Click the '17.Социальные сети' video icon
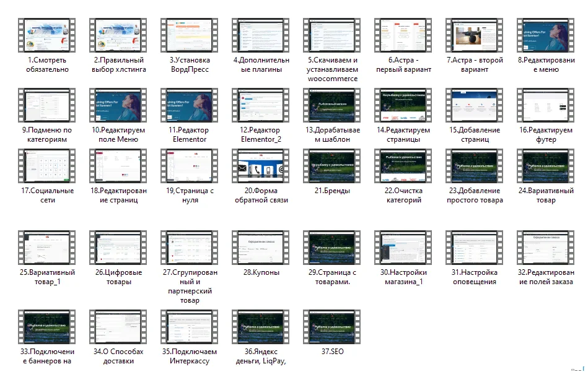This screenshot has width=588, height=377. (x=47, y=165)
